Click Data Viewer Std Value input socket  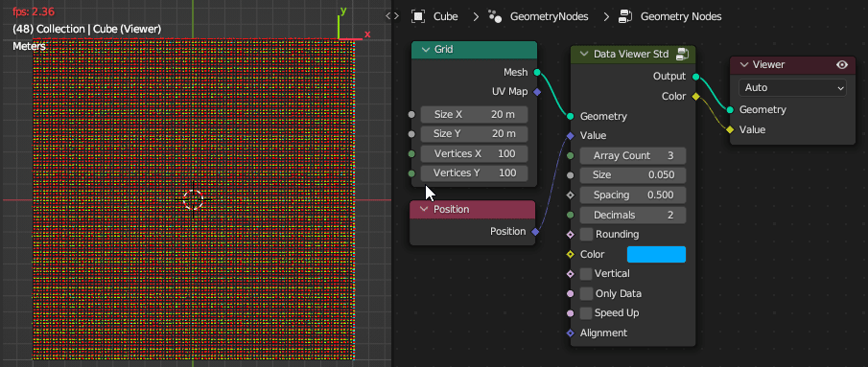[571, 135]
